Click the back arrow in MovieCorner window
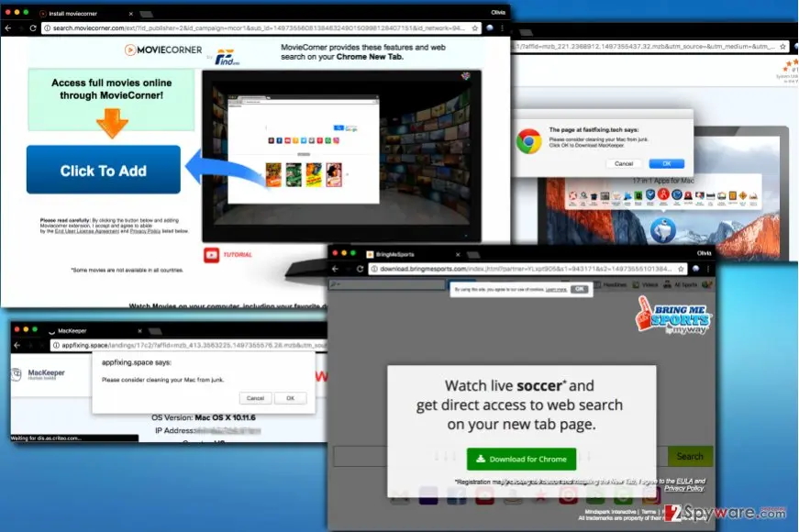The width and height of the screenshot is (799, 532). point(8,28)
